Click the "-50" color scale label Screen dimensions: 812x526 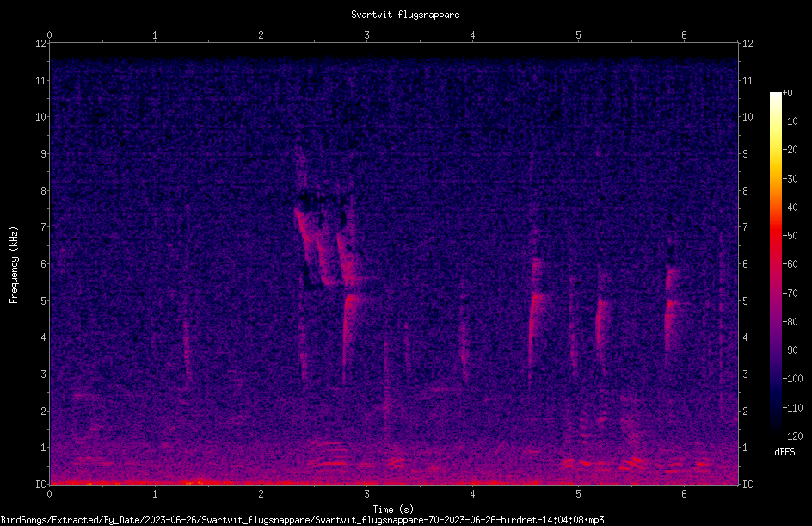click(790, 236)
